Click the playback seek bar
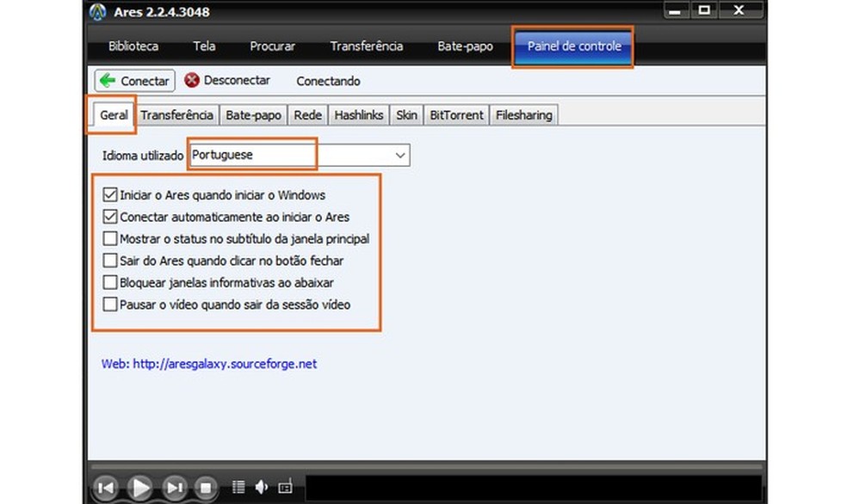The width and height of the screenshot is (847, 504). point(427,467)
